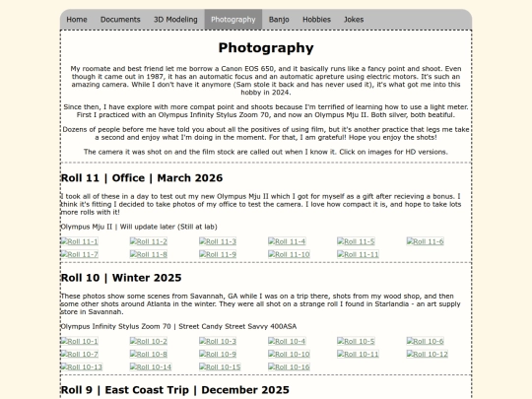Screen dimensions: 532x399
Task: Open image Roll 11-7
Action: (80, 254)
